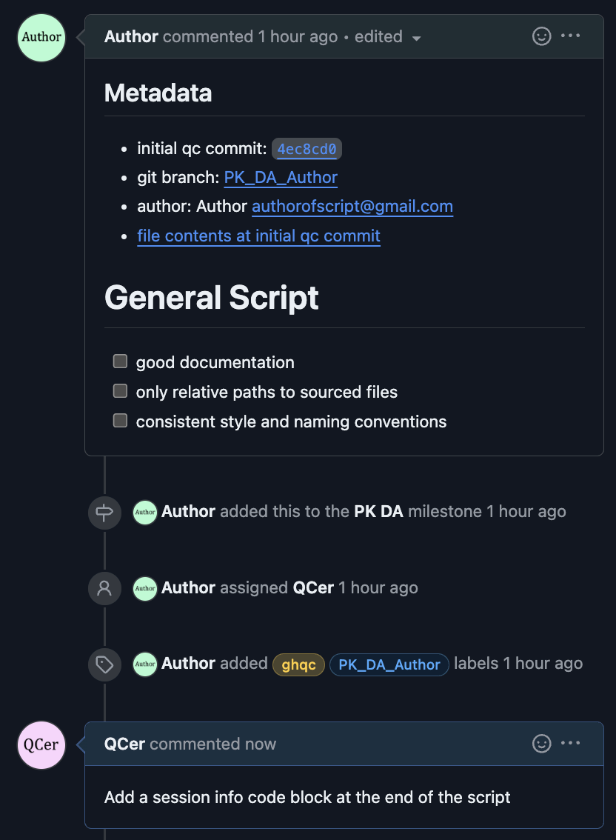Open QCer's pink avatar profile
616x840 pixels.
41,745
